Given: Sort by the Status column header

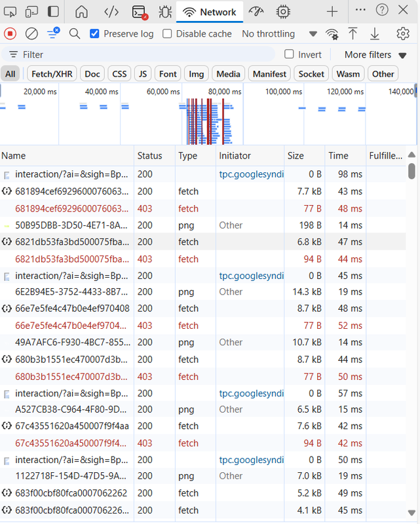Looking at the screenshot, I should coord(155,156).
